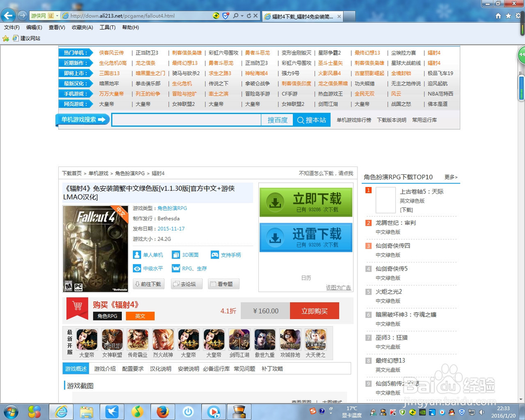The image size is (525, 420).
Task: Click the red 立即购买 buy button
Action: tap(314, 311)
